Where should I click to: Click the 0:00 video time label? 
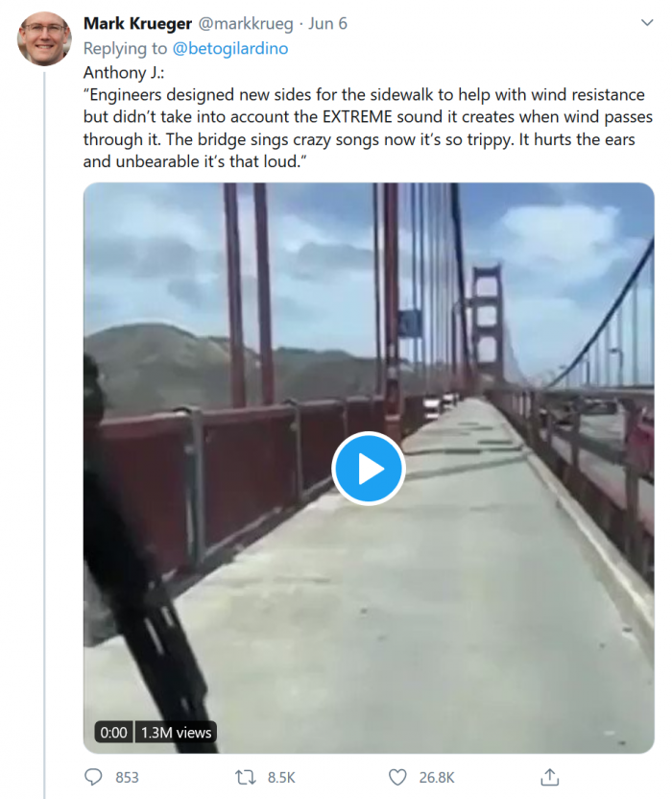pos(113,732)
